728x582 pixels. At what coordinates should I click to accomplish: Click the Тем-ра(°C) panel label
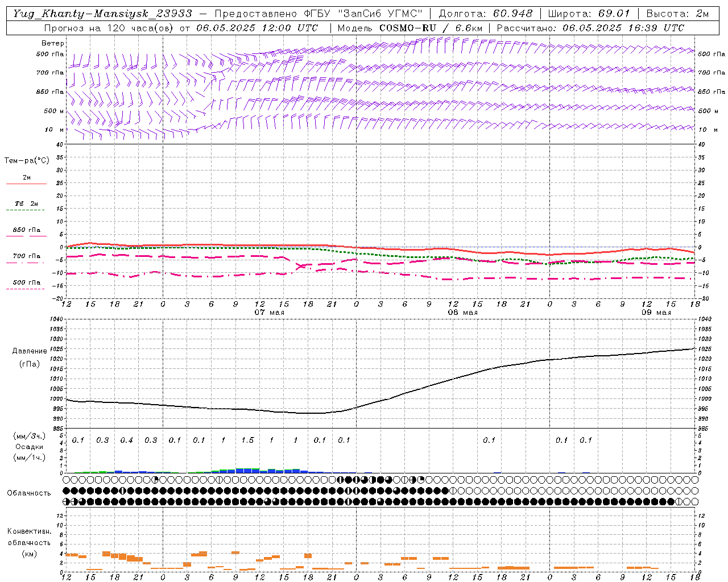[x=27, y=161]
